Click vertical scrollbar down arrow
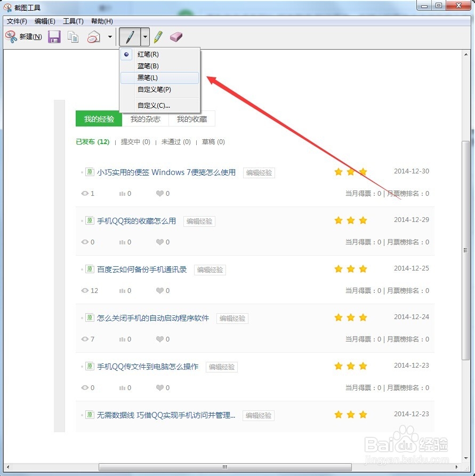The height and width of the screenshot is (476, 475). point(465,458)
